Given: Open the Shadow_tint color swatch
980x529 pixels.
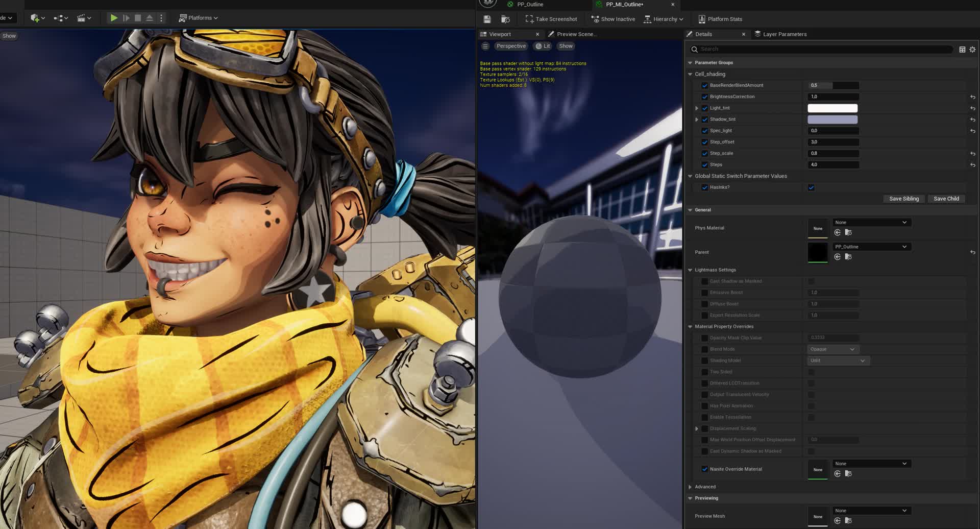Looking at the screenshot, I should point(832,119).
